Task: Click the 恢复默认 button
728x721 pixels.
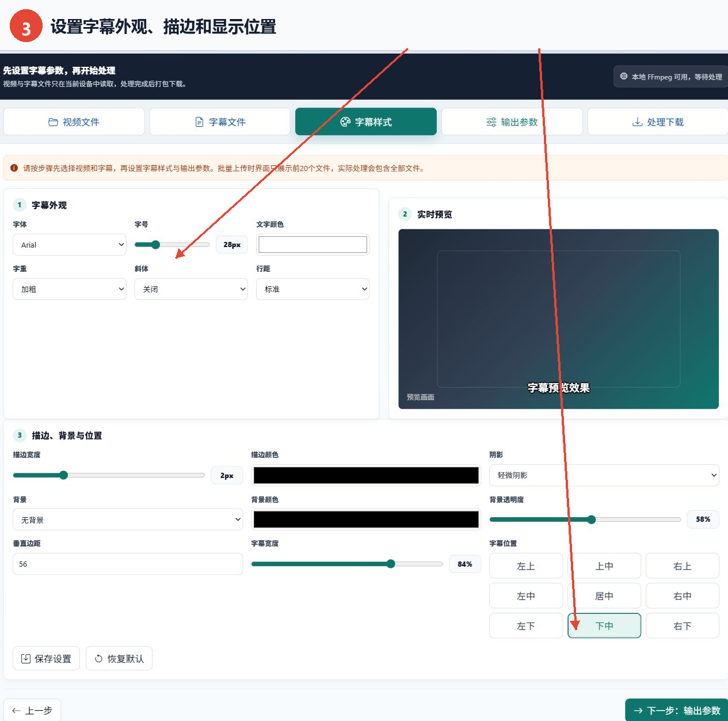Action: pyautogui.click(x=119, y=658)
